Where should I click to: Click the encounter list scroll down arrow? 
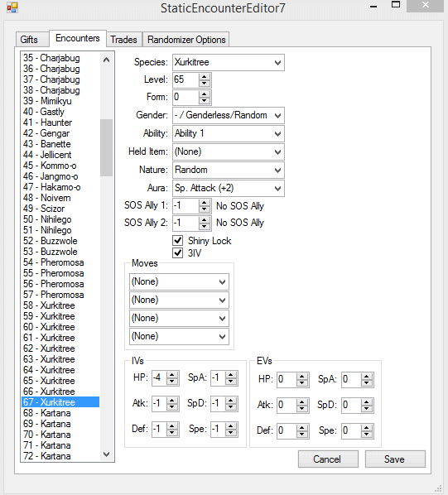[x=106, y=454]
